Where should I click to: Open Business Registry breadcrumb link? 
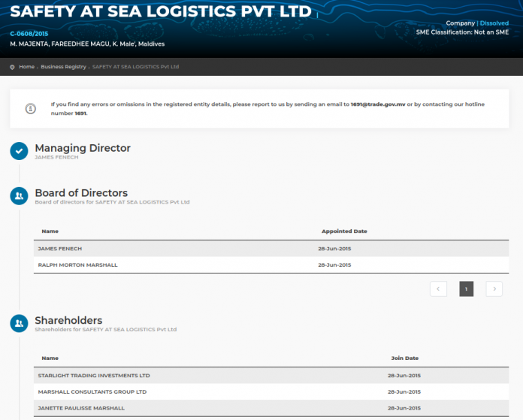63,67
